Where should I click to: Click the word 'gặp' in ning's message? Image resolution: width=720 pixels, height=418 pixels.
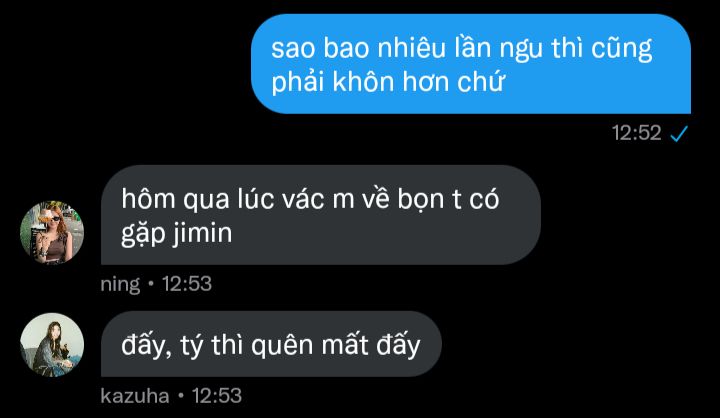(143, 234)
